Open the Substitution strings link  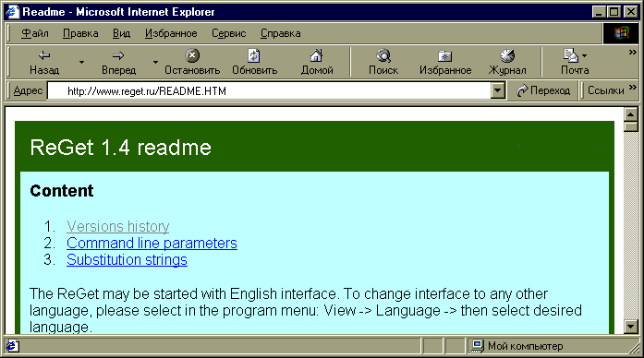point(127,259)
